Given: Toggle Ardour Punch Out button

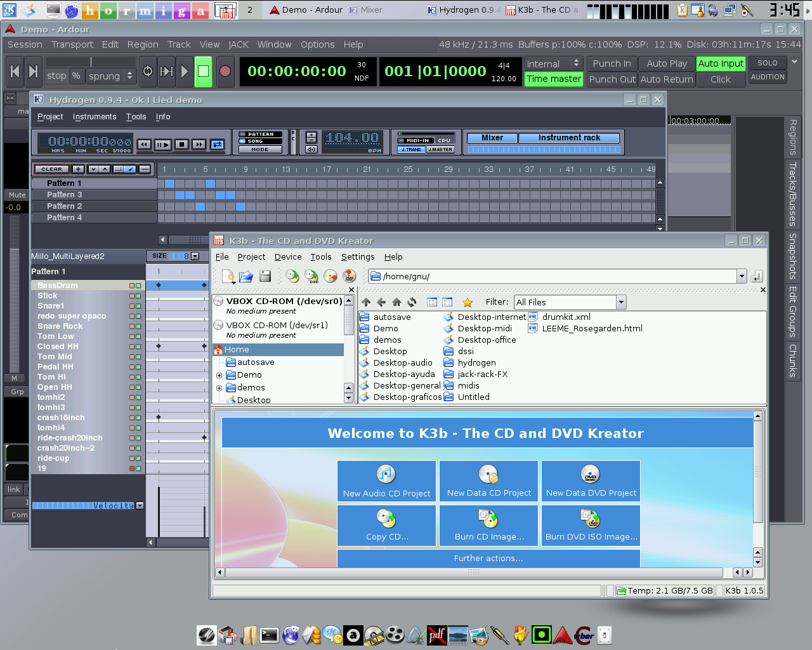Looking at the screenshot, I should (x=612, y=79).
